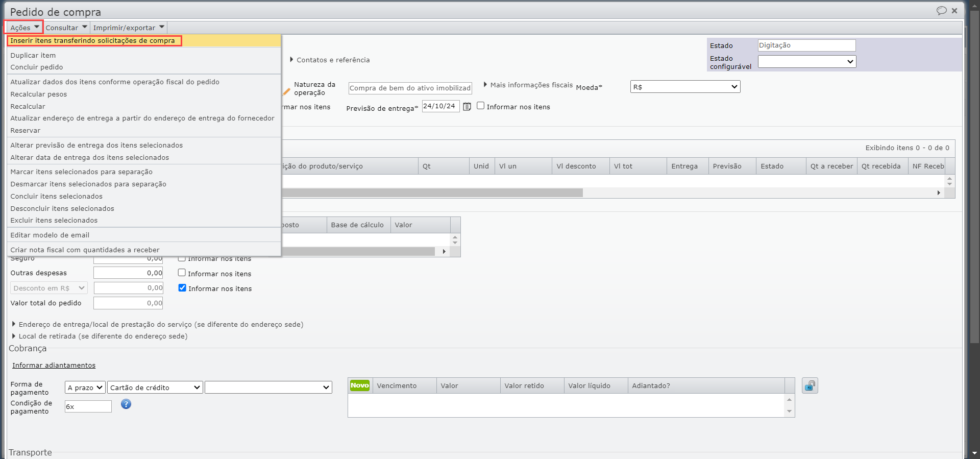This screenshot has height=459, width=980.
Task: Open the Ações menu
Action: (x=24, y=28)
